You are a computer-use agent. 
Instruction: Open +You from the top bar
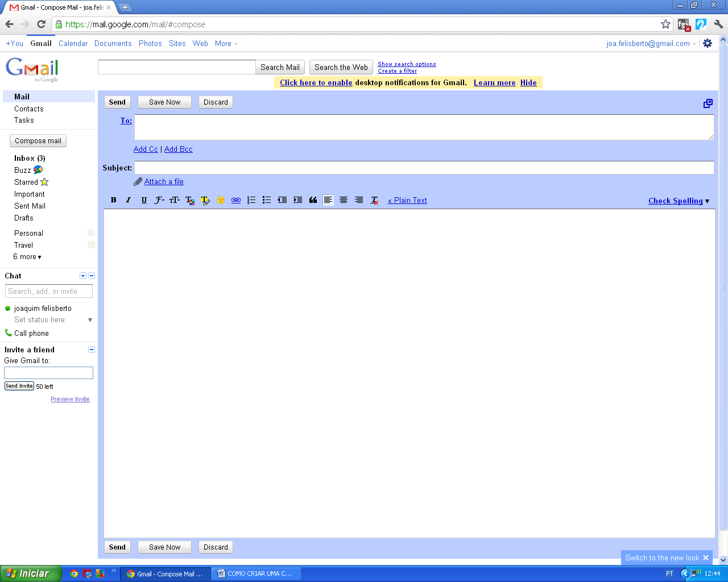coord(15,43)
